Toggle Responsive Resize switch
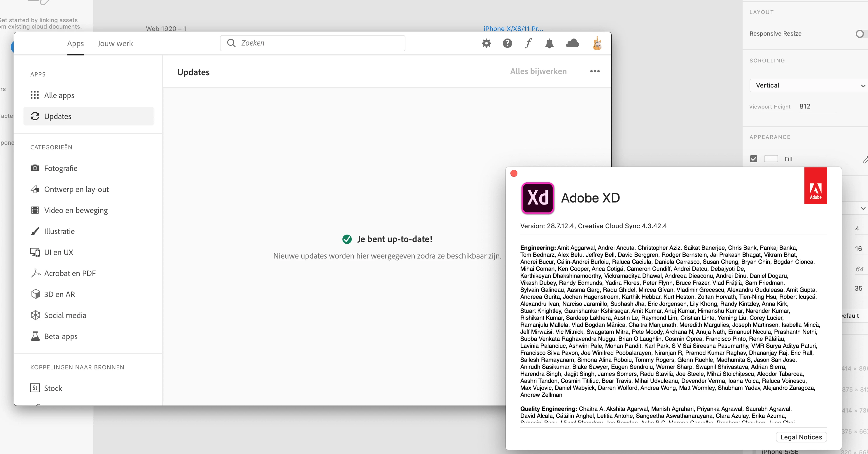The width and height of the screenshot is (868, 454). (860, 34)
